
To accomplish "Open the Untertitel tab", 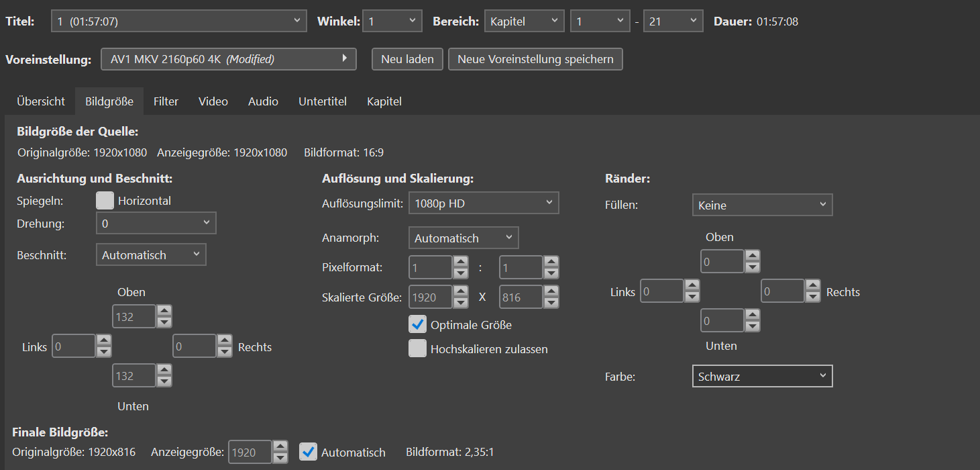I will click(323, 101).
